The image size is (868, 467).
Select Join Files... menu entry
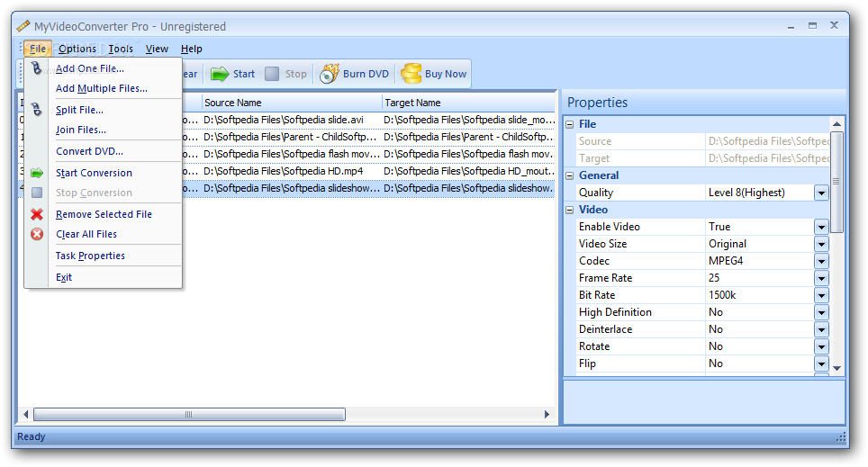(x=81, y=130)
